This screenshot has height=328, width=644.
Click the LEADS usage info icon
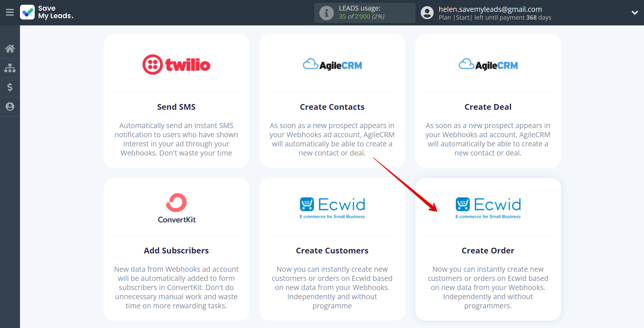327,13
